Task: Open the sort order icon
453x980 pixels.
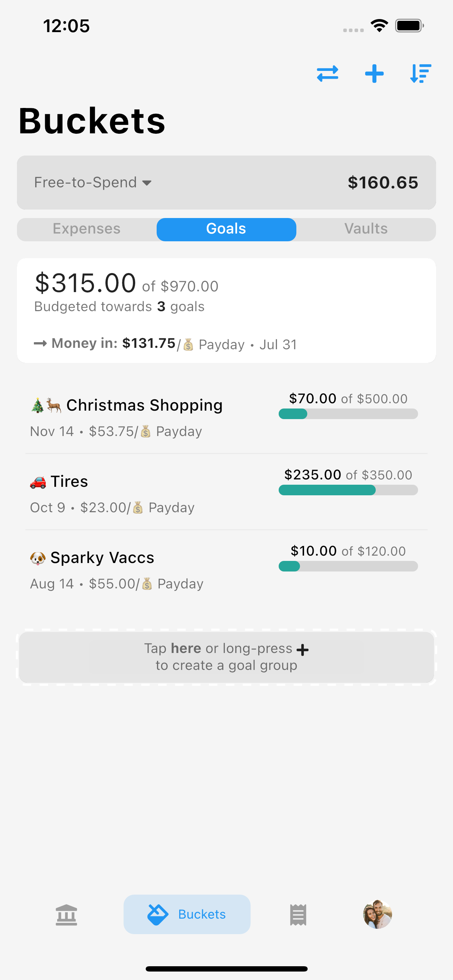Action: [x=420, y=73]
